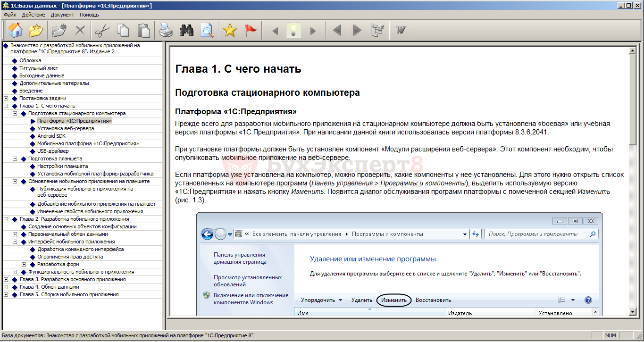Collapse Глава 2. Разработка мобильного приложения node
The height and width of the screenshot is (342, 644).
(6, 219)
